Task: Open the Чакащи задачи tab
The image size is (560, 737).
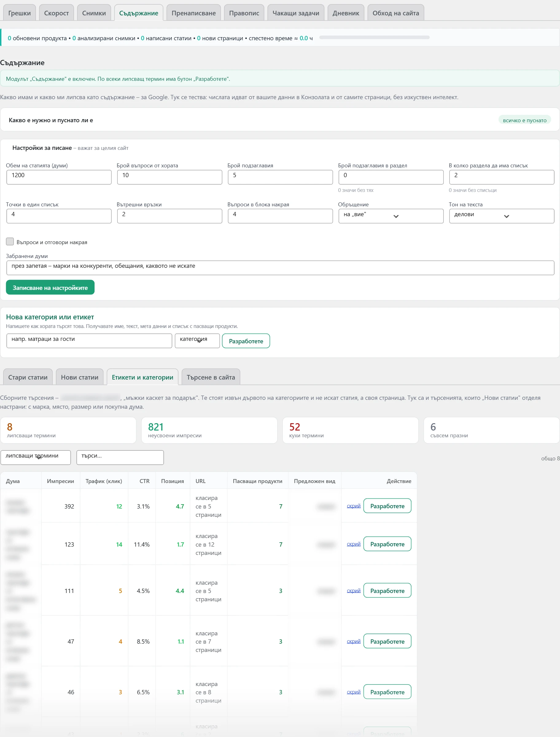Action: [x=296, y=13]
